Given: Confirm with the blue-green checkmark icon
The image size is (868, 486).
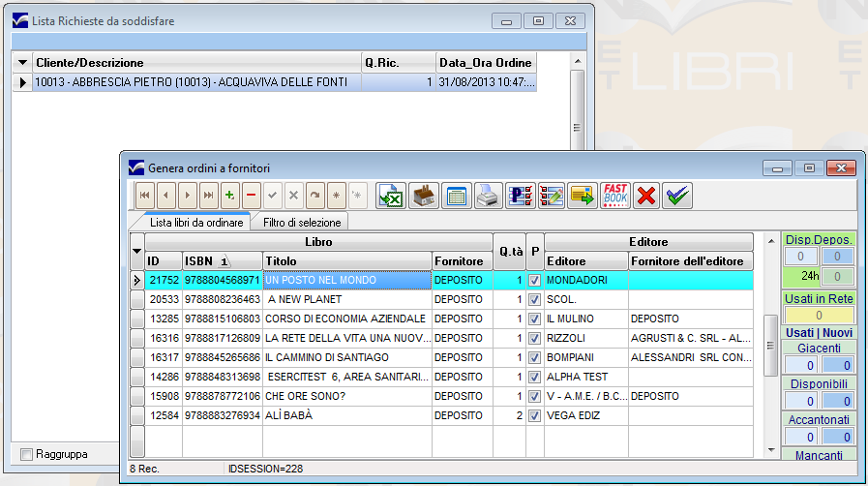Looking at the screenshot, I should [x=677, y=196].
